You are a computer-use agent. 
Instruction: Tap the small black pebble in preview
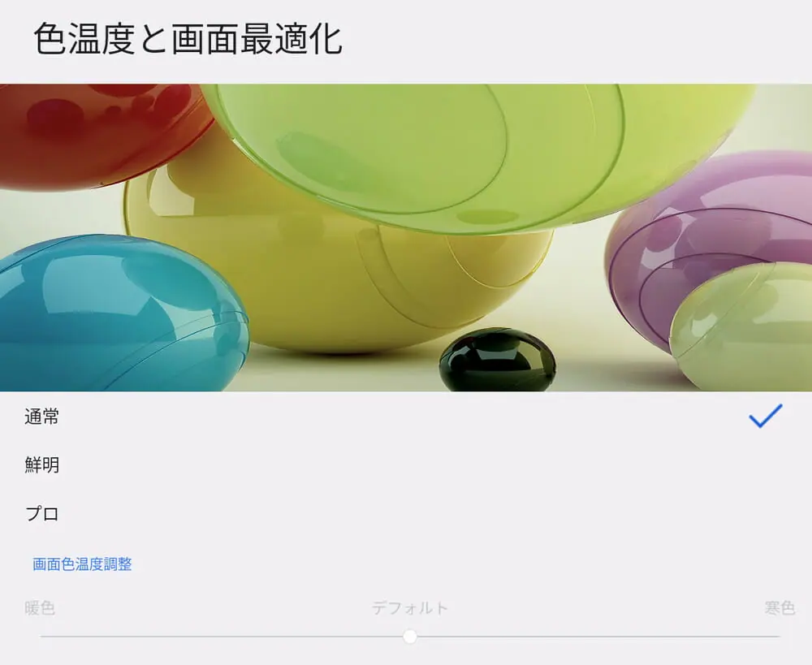pos(497,360)
